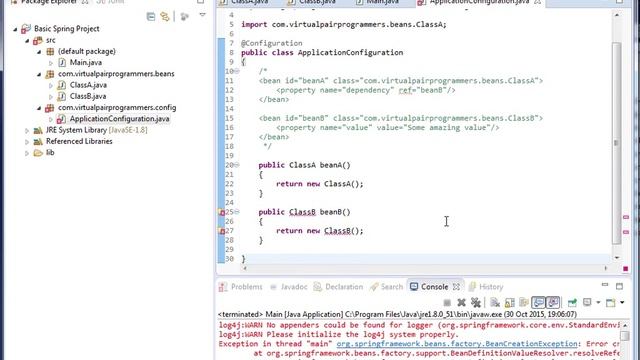Open Package Explorer view menu dropdown
Screen dimensions: 640x360
pyautogui.click(x=202, y=15)
